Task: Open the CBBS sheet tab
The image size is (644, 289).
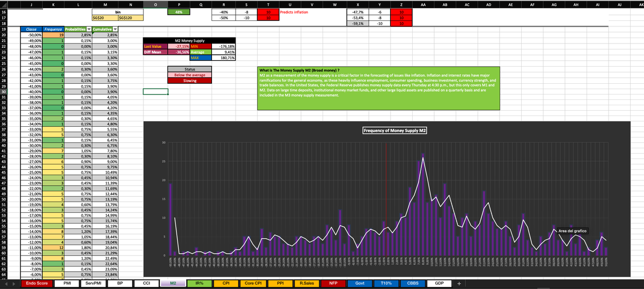Action: point(413,283)
